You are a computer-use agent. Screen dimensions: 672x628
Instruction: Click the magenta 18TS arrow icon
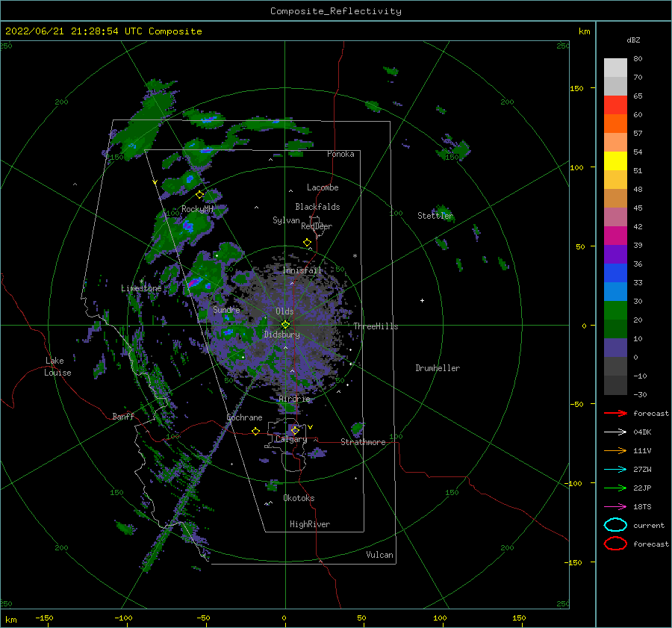615,507
